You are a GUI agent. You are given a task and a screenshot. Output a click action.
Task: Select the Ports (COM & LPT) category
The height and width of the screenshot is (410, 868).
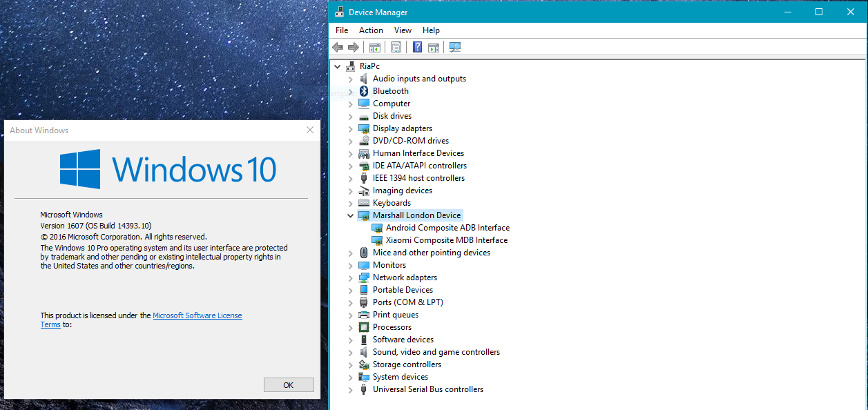[x=407, y=302]
